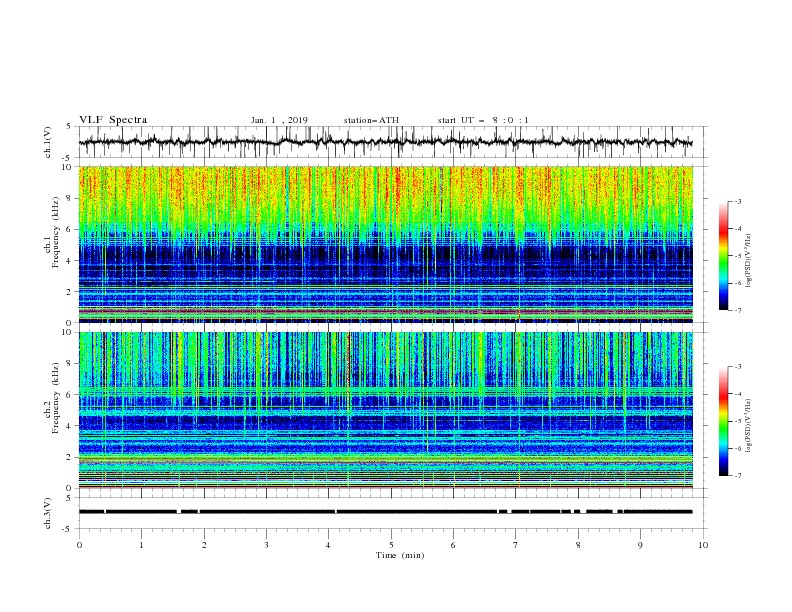Click time axis tick label "6"

(x=454, y=545)
